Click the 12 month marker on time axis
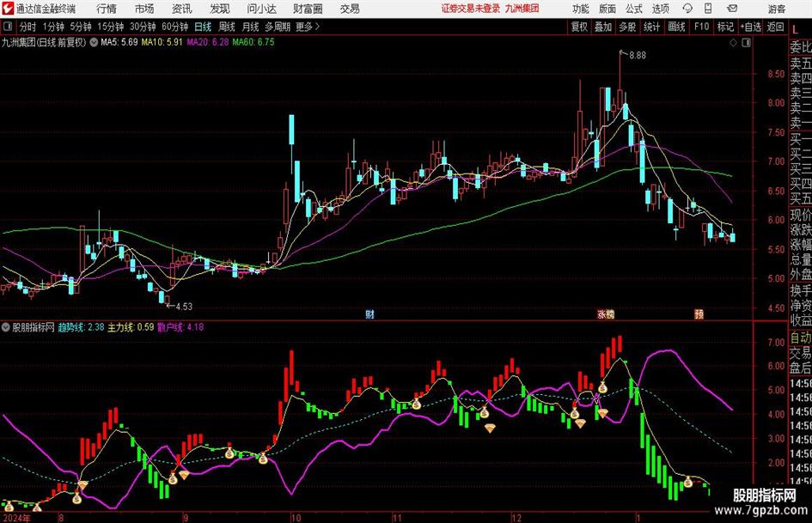This screenshot has height=523, width=812. click(516, 518)
